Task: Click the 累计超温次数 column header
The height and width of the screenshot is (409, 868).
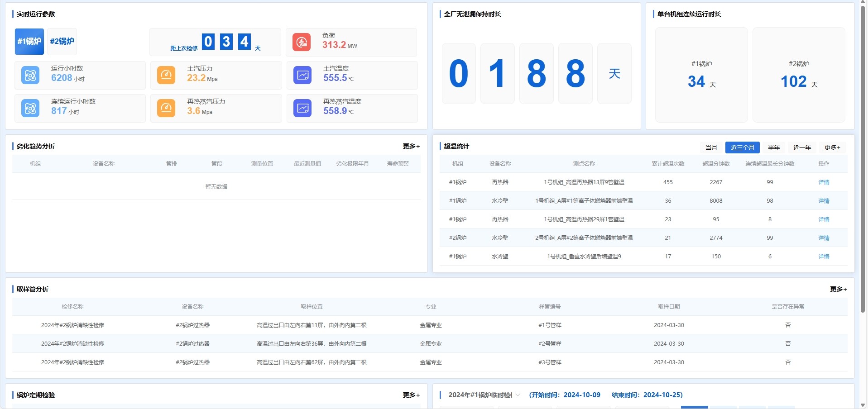Action: (668, 164)
